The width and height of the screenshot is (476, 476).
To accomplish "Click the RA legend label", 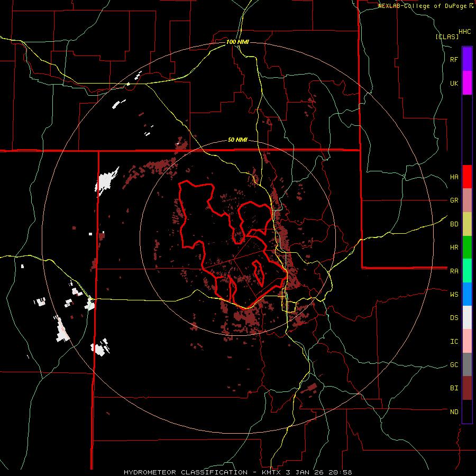I will pos(454,271).
